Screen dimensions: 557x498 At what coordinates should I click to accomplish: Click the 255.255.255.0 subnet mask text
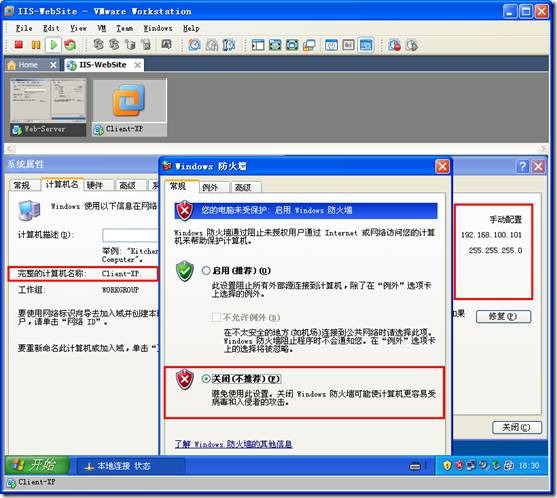pos(495,250)
